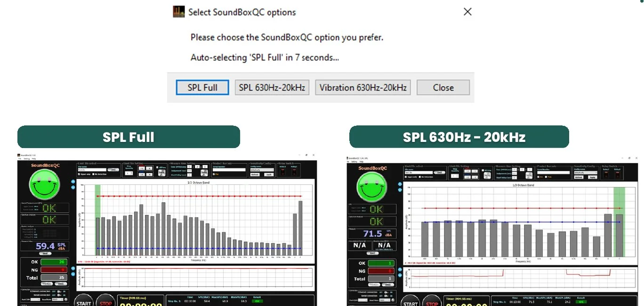Open Help menu in SPL 630Hz-20kHz window
Image resolution: width=644 pixels, height=306 pixels.
click(x=361, y=161)
